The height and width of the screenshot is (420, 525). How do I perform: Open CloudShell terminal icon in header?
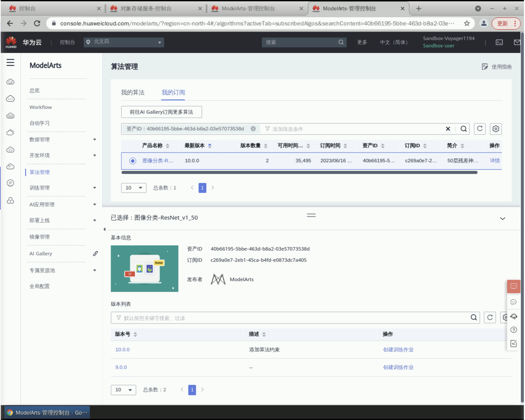point(499,42)
